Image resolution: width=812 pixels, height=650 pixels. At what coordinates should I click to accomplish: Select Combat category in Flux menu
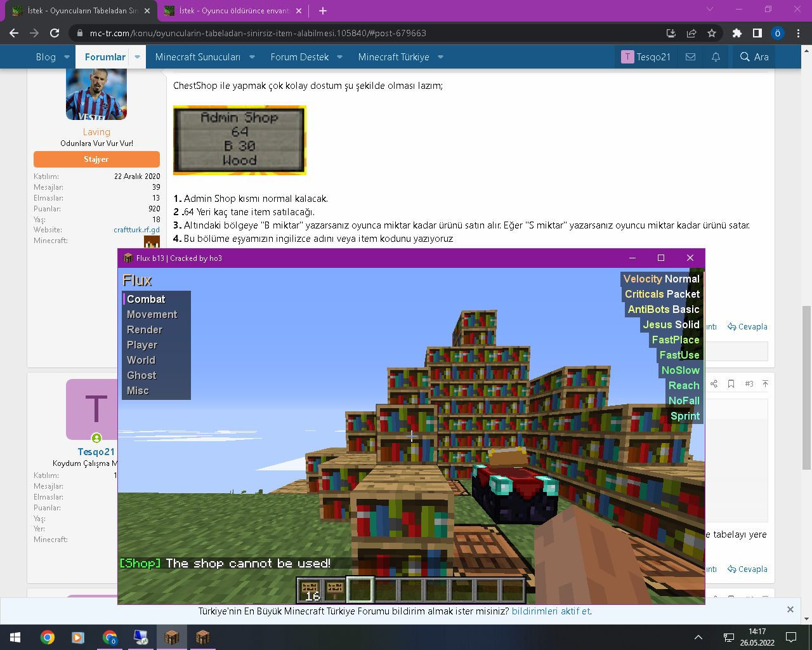(x=156, y=299)
